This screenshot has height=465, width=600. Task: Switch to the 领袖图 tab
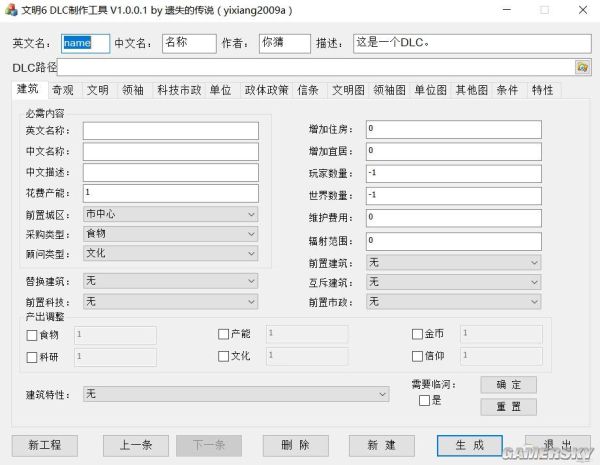click(x=389, y=90)
